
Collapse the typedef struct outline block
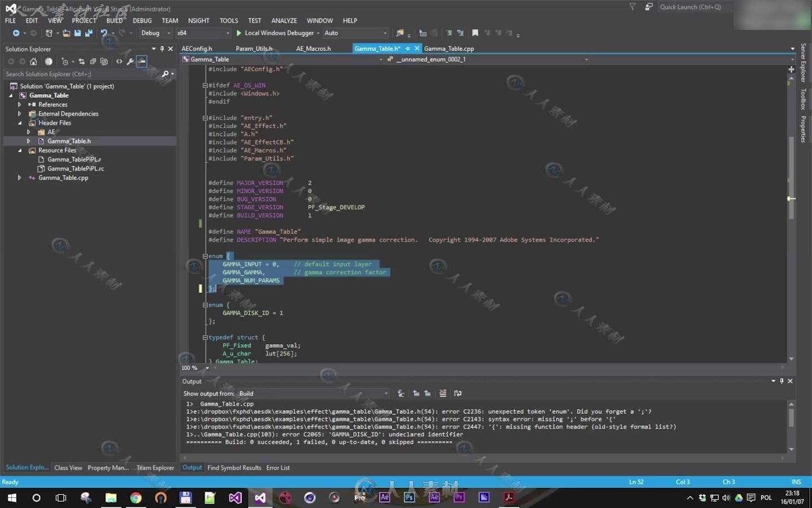point(205,338)
